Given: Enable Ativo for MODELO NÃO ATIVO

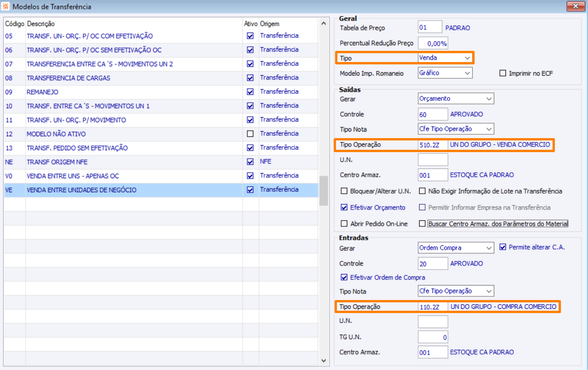Looking at the screenshot, I should pyautogui.click(x=251, y=134).
